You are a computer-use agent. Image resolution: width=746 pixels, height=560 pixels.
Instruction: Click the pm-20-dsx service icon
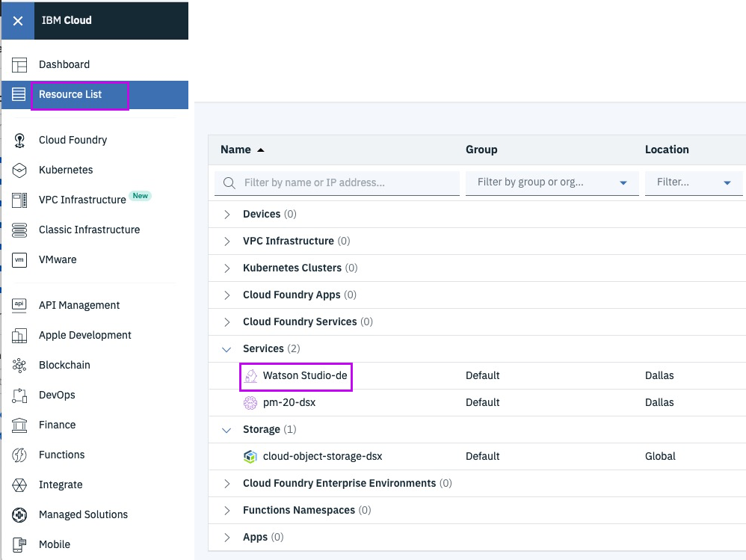(250, 403)
